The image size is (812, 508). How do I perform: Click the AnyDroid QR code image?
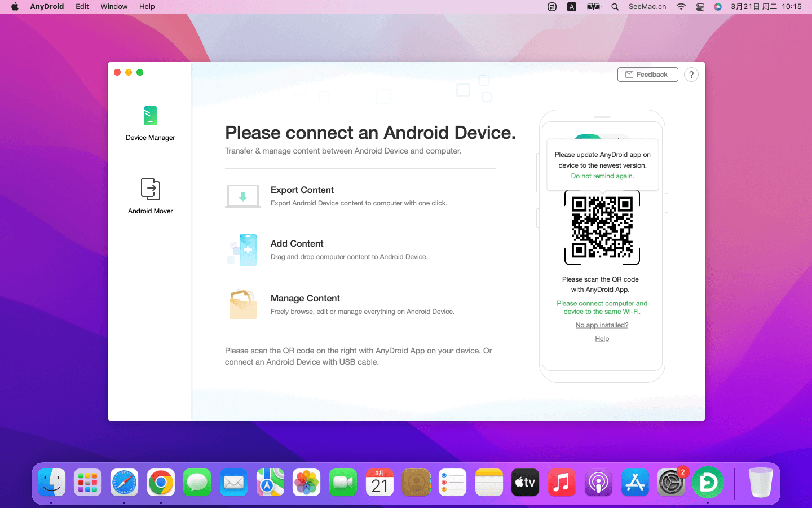tap(602, 227)
